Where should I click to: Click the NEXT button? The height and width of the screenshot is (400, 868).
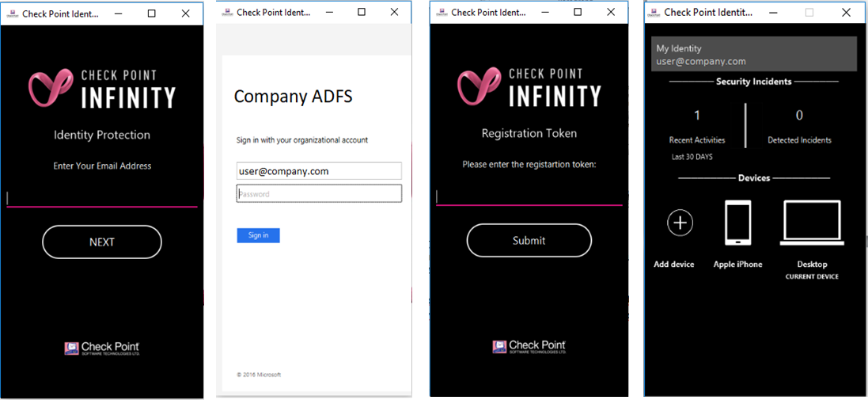[102, 242]
